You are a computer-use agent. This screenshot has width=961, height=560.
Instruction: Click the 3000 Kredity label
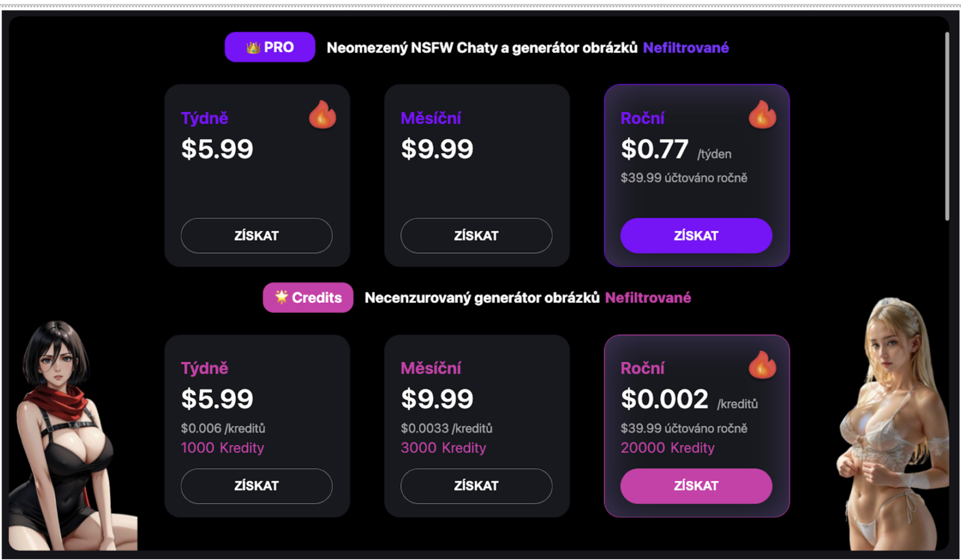coord(443,448)
